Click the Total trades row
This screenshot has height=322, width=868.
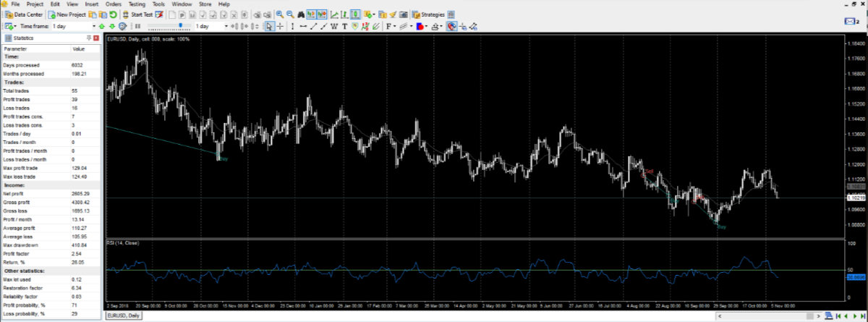coord(51,90)
